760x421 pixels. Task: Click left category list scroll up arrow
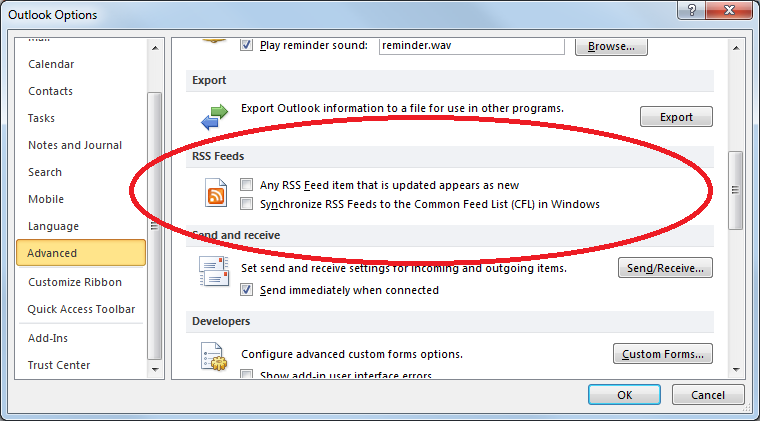[x=155, y=48]
